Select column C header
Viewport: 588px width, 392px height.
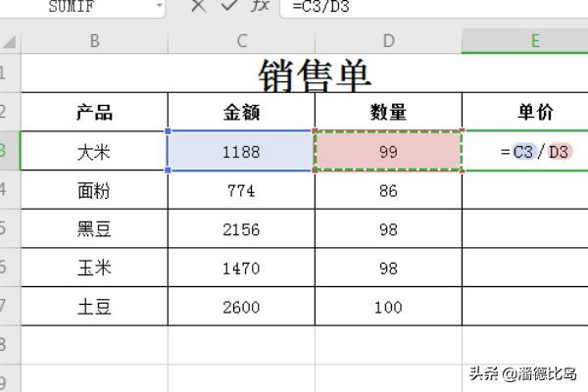pyautogui.click(x=242, y=41)
